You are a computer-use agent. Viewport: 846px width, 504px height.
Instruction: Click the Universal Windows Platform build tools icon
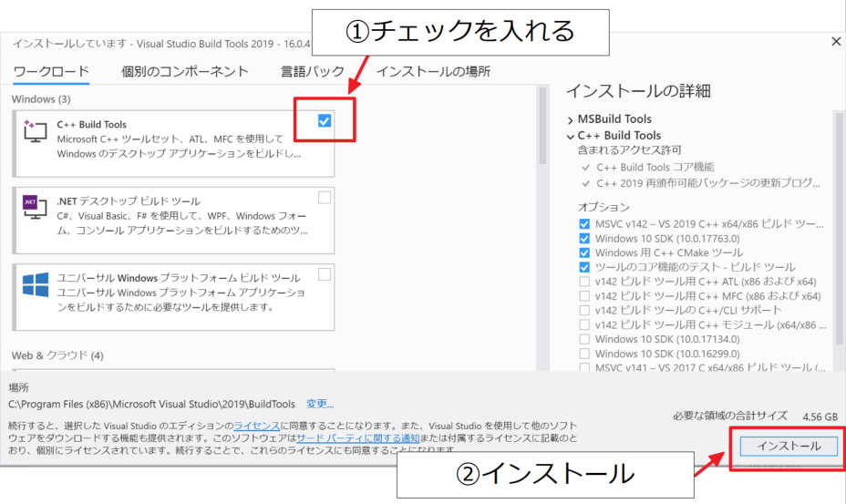pyautogui.click(x=35, y=286)
